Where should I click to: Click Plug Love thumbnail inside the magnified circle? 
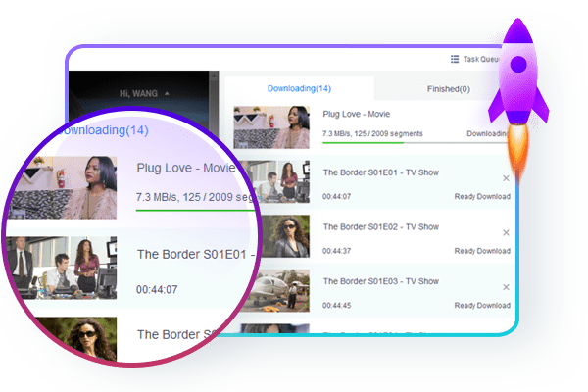pos(64,187)
